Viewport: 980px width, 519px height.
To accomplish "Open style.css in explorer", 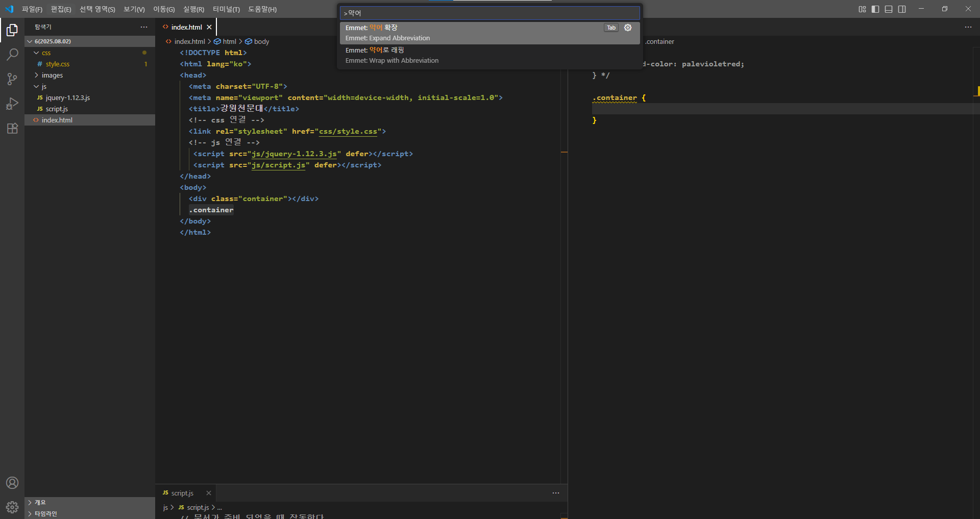I will pyautogui.click(x=89, y=64).
